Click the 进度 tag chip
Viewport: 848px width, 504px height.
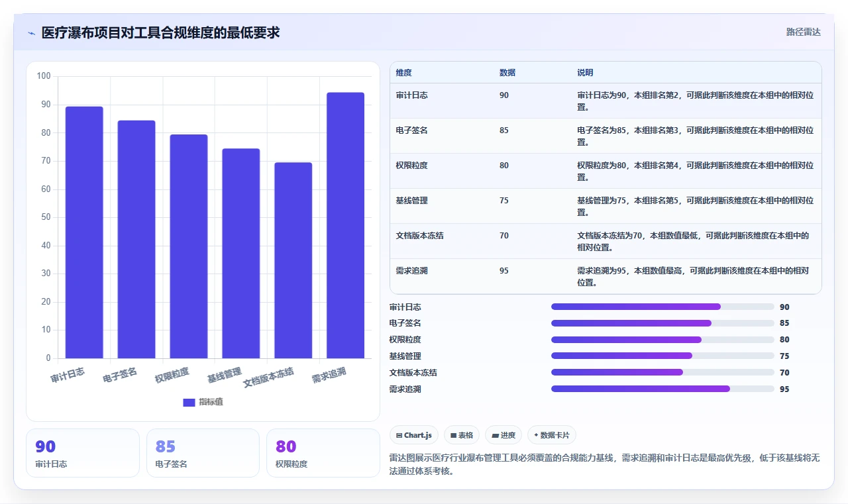[x=503, y=435]
